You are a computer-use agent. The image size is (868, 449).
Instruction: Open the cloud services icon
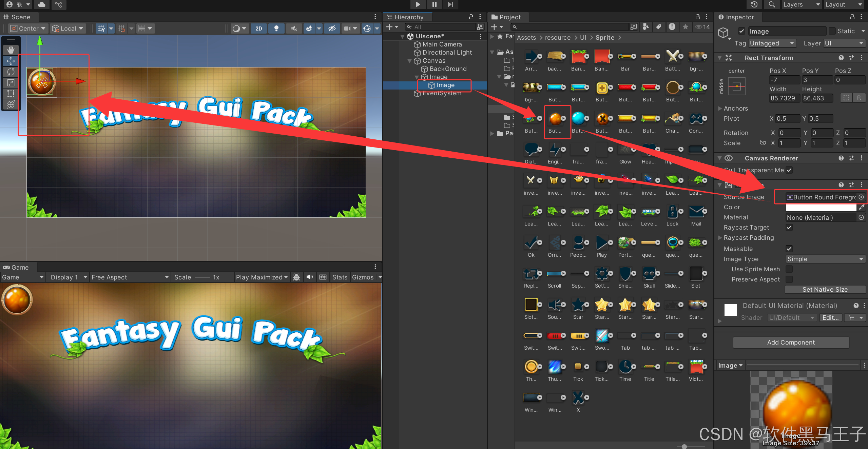[x=42, y=4]
